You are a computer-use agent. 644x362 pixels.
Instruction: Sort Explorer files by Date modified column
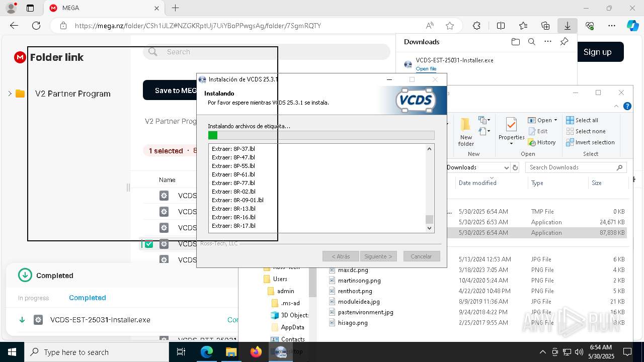point(477,183)
